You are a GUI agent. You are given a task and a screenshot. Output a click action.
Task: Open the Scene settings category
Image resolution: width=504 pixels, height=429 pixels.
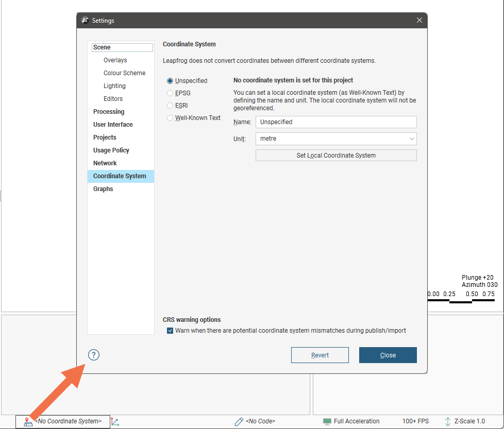click(102, 47)
